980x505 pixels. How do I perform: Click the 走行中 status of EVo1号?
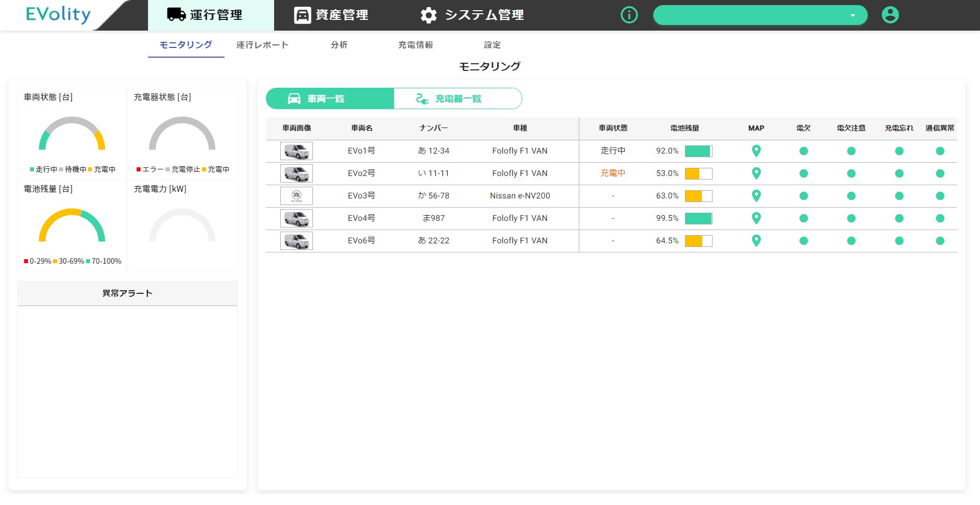613,151
